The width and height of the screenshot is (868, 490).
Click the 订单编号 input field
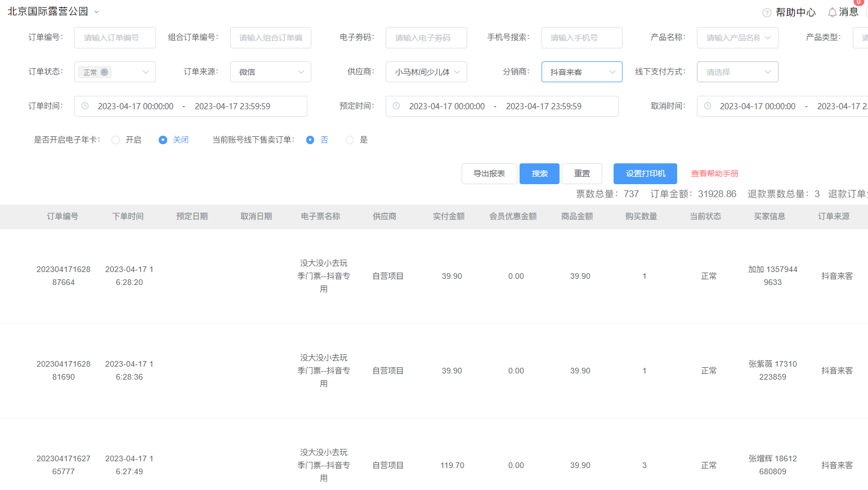tap(115, 38)
